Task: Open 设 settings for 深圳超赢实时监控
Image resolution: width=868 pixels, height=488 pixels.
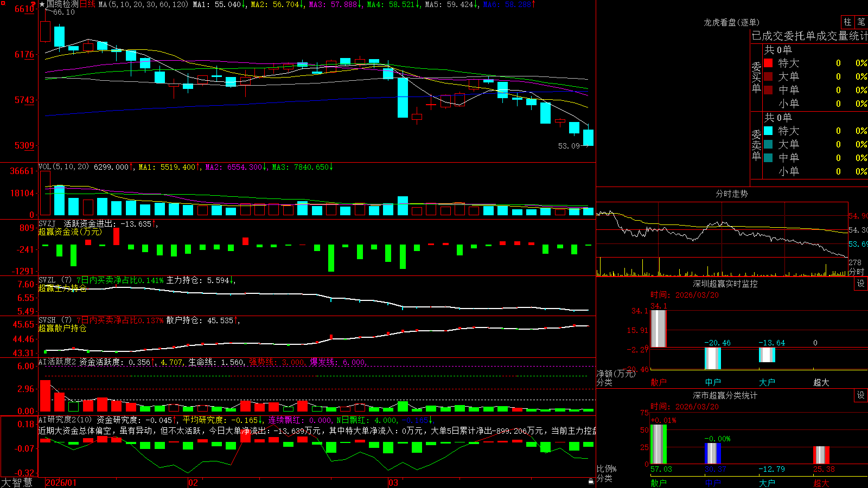Action: click(x=861, y=284)
